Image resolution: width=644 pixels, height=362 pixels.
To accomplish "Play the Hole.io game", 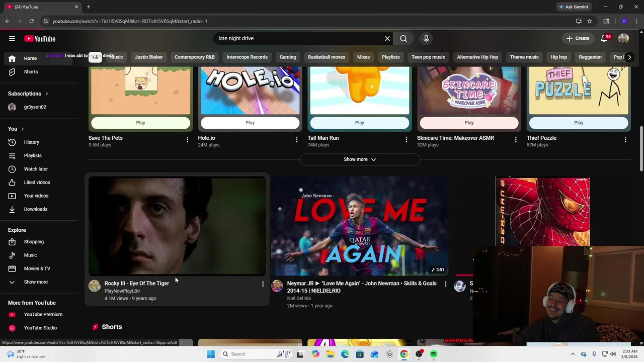I will click(x=250, y=123).
